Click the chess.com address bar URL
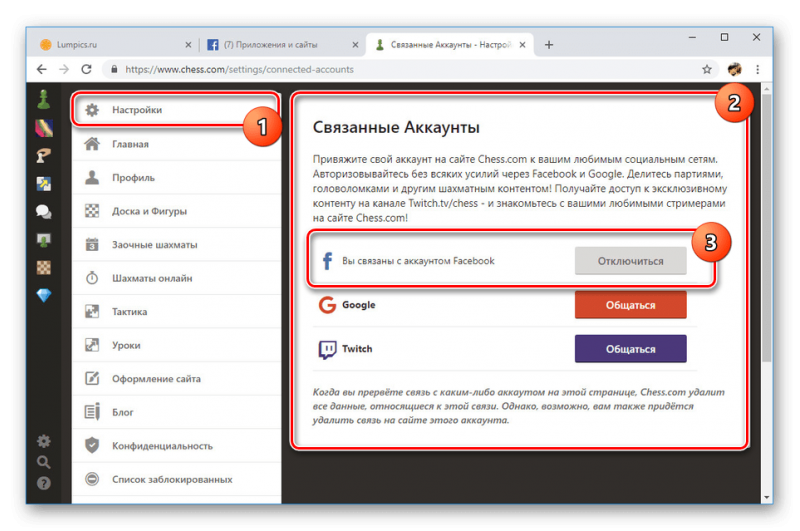800x531 pixels. (x=239, y=69)
